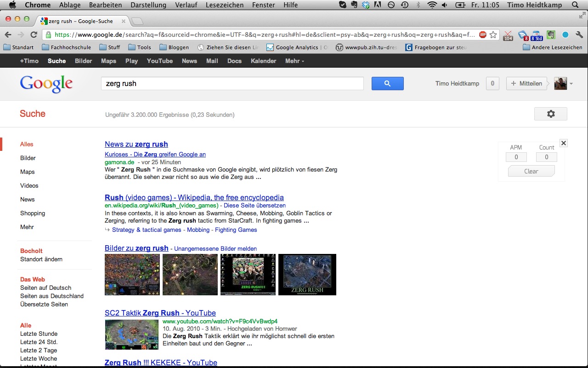
Task: Click the Mitteilen share button
Action: coord(526,83)
